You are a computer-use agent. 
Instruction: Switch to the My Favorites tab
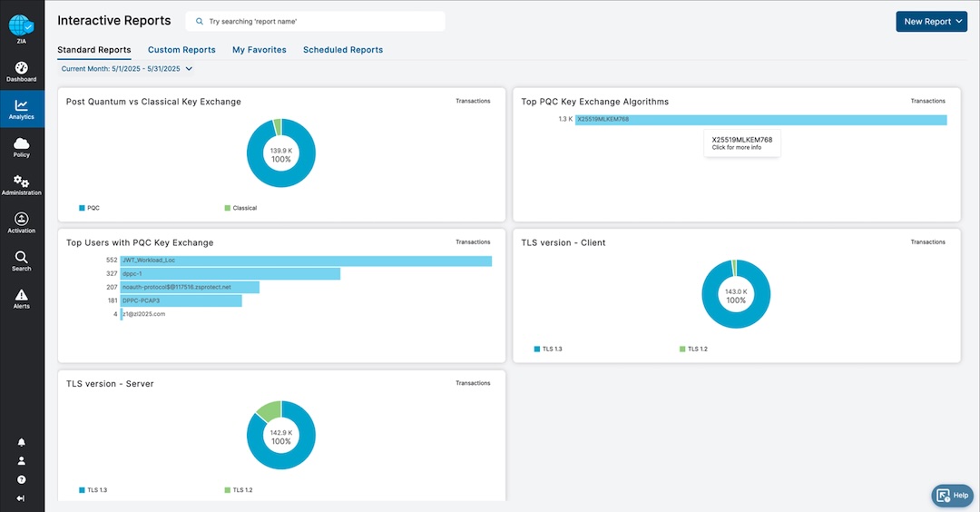(x=260, y=50)
